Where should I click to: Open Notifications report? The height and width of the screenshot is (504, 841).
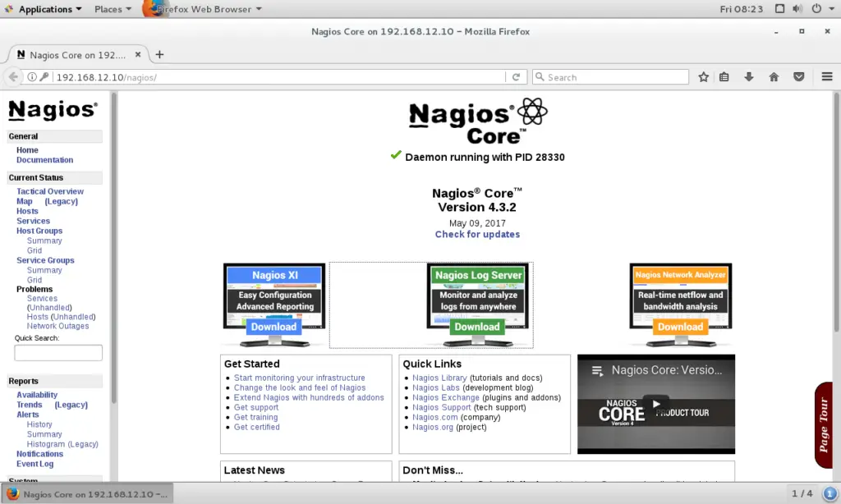(39, 454)
